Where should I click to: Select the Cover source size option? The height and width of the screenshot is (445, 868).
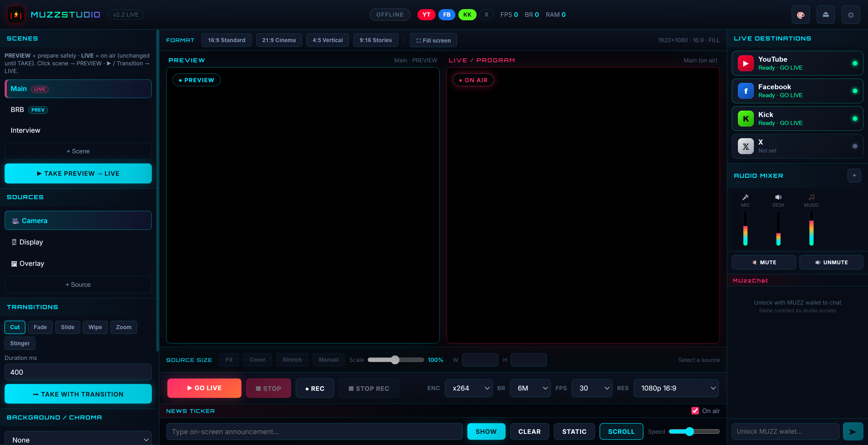point(257,359)
